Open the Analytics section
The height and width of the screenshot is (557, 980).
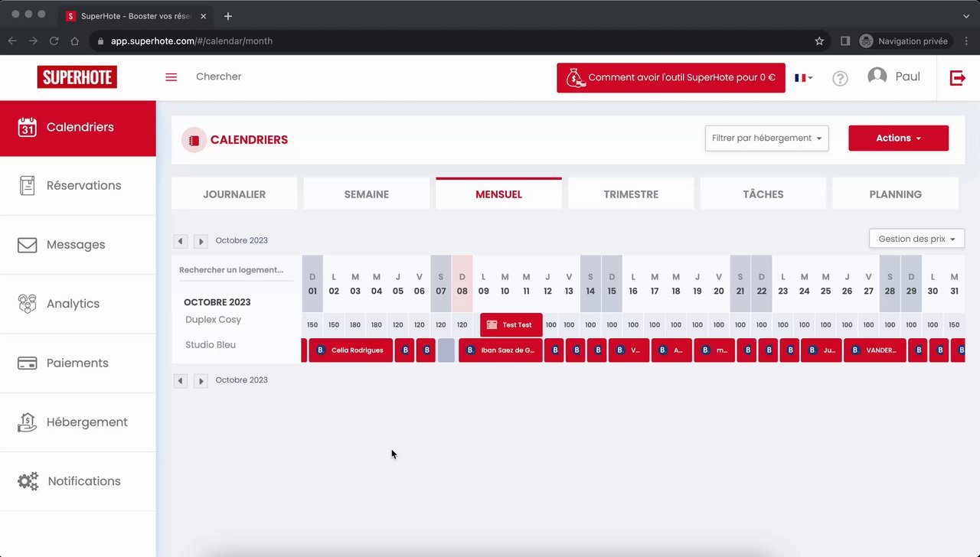point(78,304)
